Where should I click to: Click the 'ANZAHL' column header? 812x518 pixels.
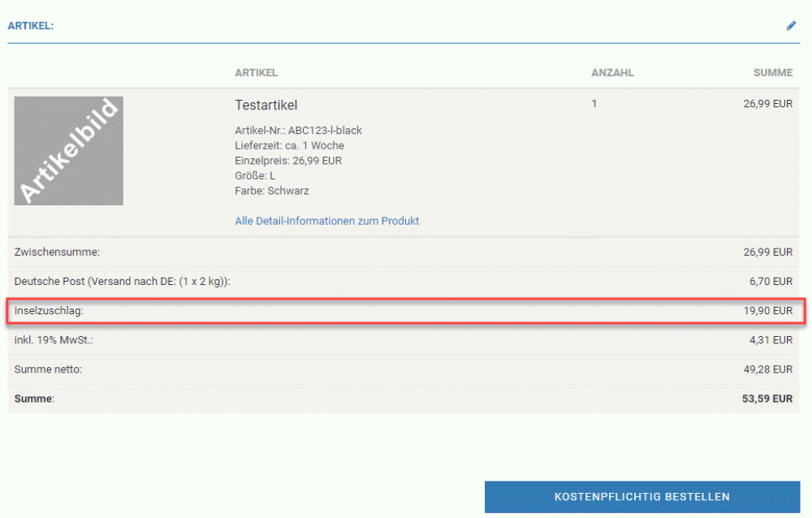612,73
